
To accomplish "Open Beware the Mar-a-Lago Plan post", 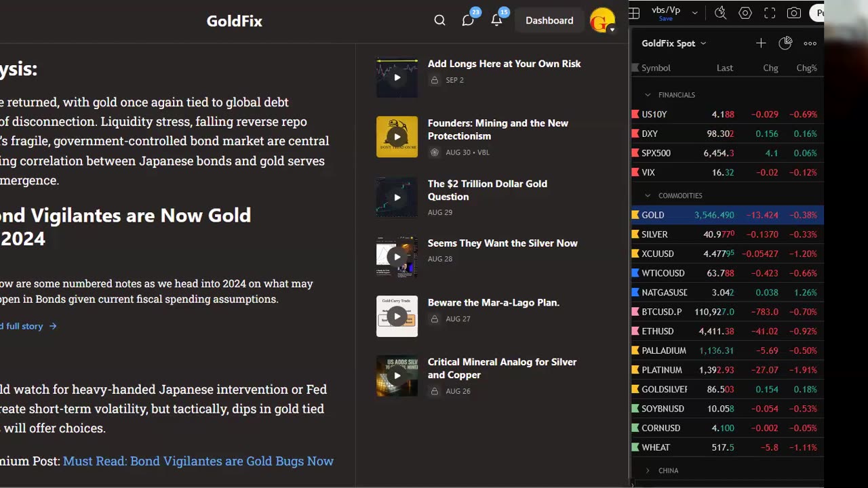I will [494, 303].
